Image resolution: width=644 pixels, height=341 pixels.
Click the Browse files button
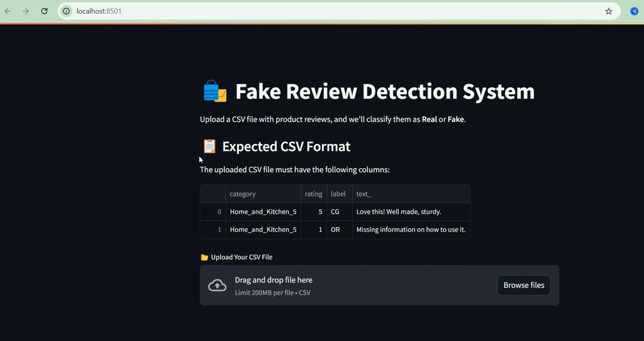(x=524, y=285)
